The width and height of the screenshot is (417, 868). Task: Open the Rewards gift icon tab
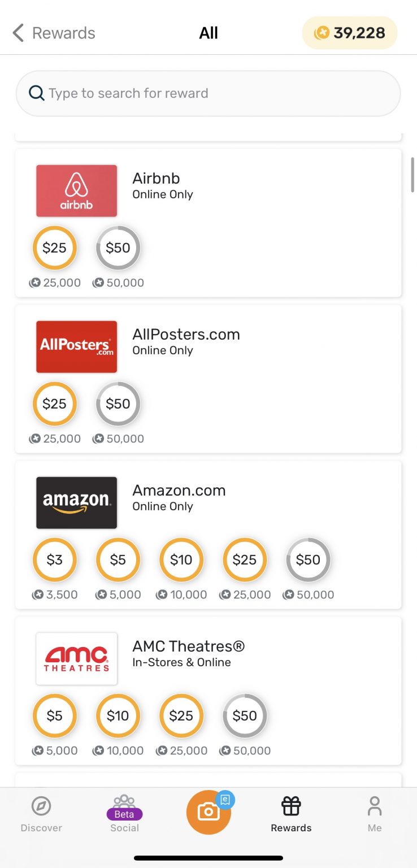291,814
